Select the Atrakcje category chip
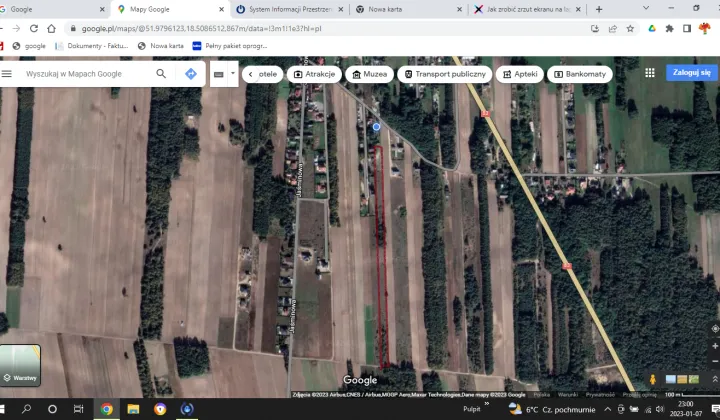720x420 pixels. (x=315, y=74)
